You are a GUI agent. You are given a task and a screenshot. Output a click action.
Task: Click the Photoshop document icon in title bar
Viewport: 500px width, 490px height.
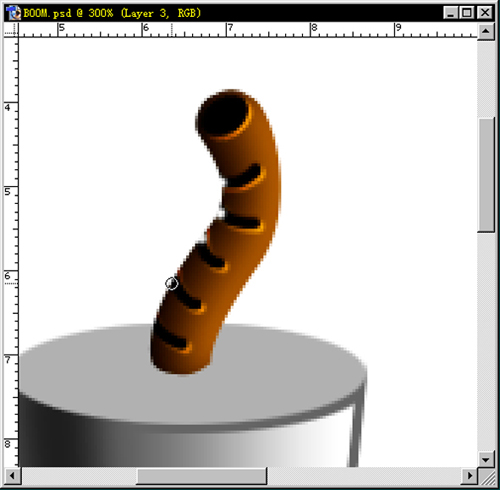coord(13,13)
